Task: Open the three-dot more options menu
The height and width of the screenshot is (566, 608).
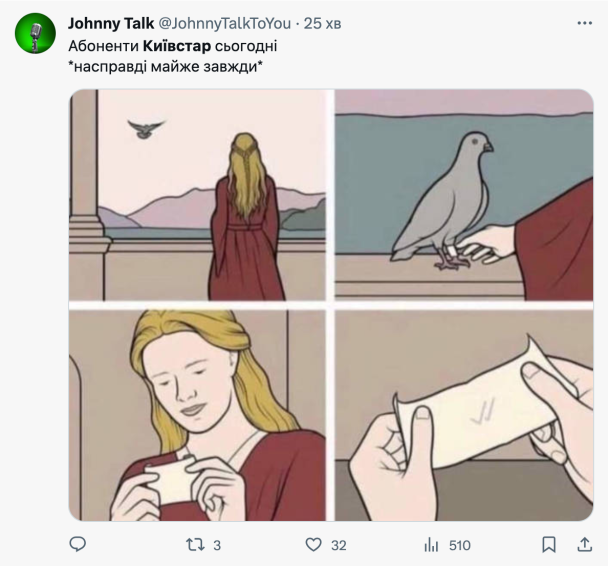Action: pos(584,22)
